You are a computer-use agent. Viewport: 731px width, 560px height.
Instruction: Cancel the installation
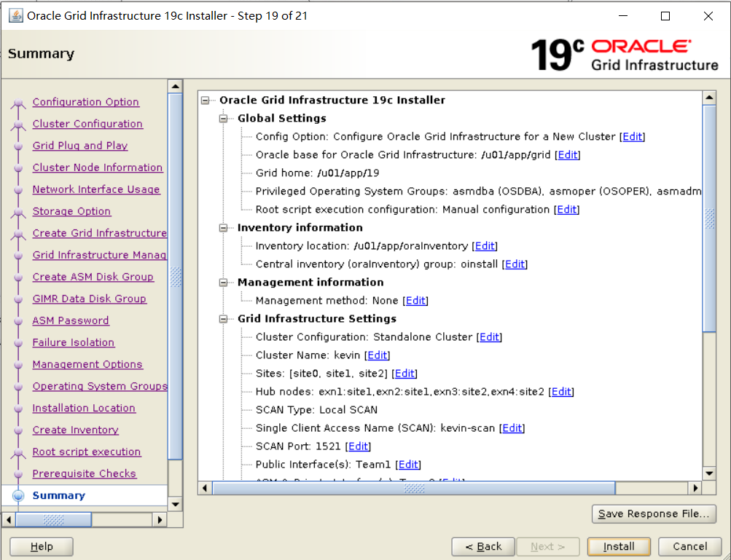689,546
